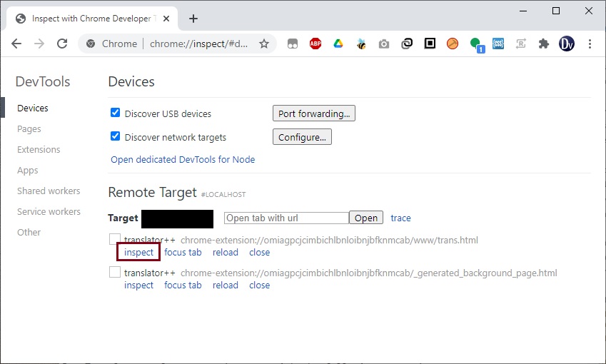The height and width of the screenshot is (364, 606).
Task: Check the box beside the translator++ background page
Action: click(115, 272)
